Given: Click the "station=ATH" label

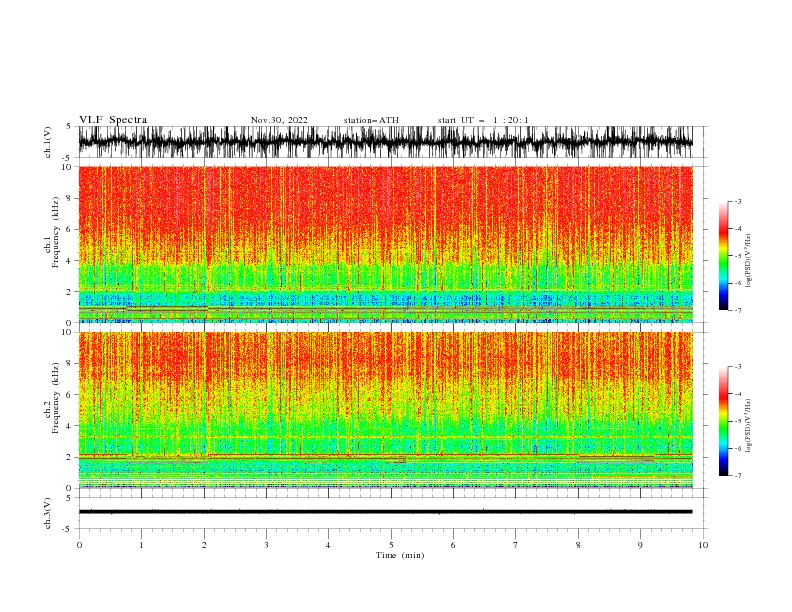Looking at the screenshot, I should [x=371, y=120].
